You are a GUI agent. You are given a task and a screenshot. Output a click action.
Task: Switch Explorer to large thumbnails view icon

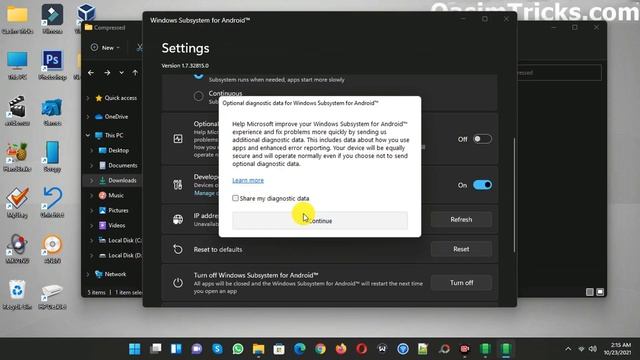click(600, 292)
